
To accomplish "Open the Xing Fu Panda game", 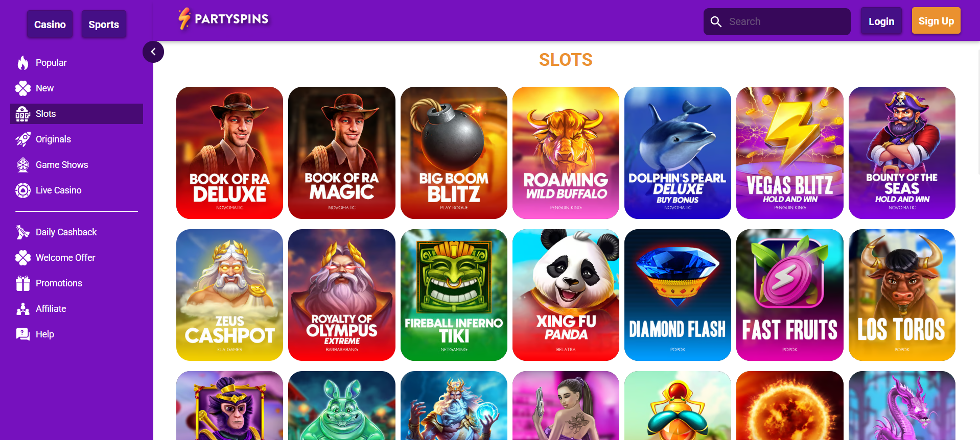I will tap(566, 295).
